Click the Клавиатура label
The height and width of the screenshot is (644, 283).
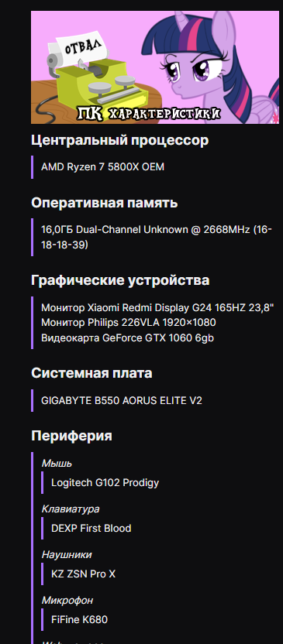[71, 509]
